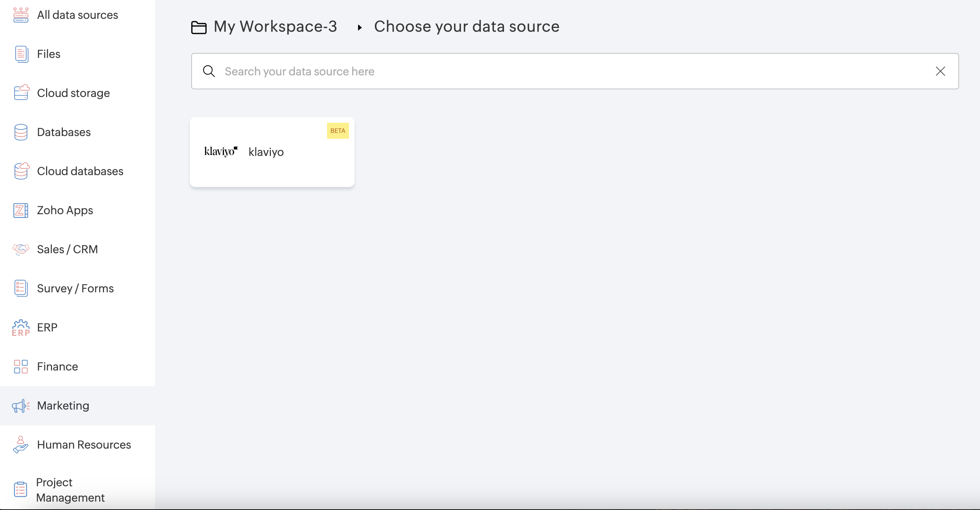The width and height of the screenshot is (980, 510).
Task: Switch to the Finance category
Action: 58,367
